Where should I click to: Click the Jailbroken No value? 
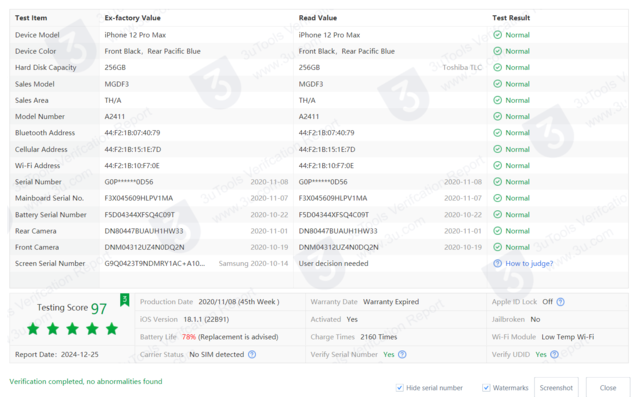(535, 319)
